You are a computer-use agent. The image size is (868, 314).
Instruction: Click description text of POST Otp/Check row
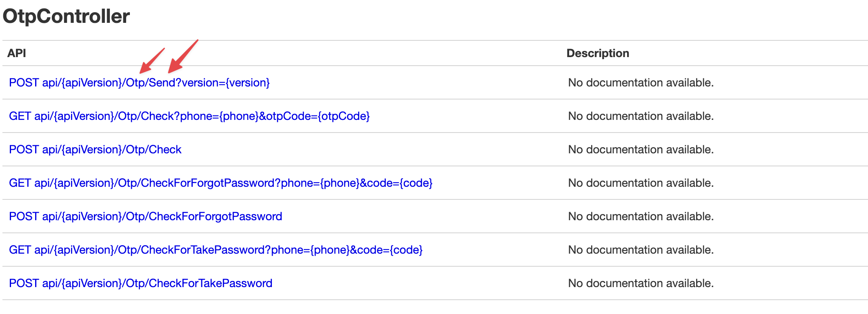tap(641, 150)
